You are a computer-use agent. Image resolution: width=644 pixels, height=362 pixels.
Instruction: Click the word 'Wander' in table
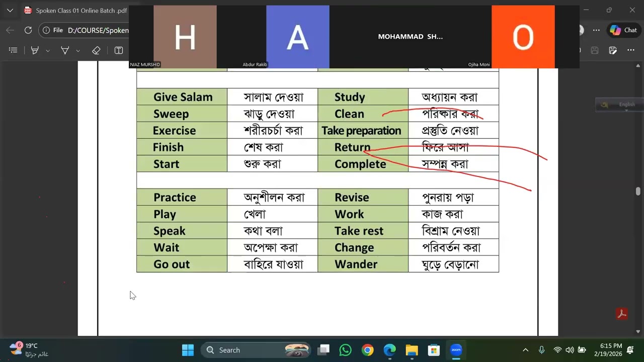click(356, 264)
